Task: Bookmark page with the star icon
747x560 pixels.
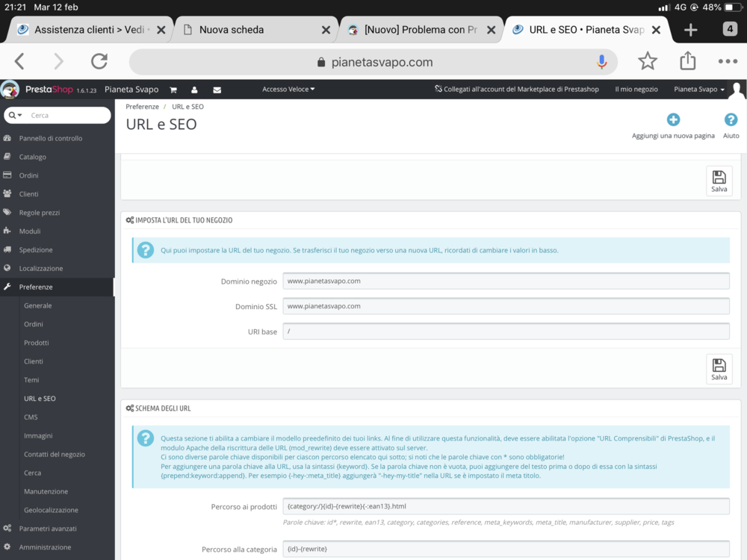Action: pos(648,61)
